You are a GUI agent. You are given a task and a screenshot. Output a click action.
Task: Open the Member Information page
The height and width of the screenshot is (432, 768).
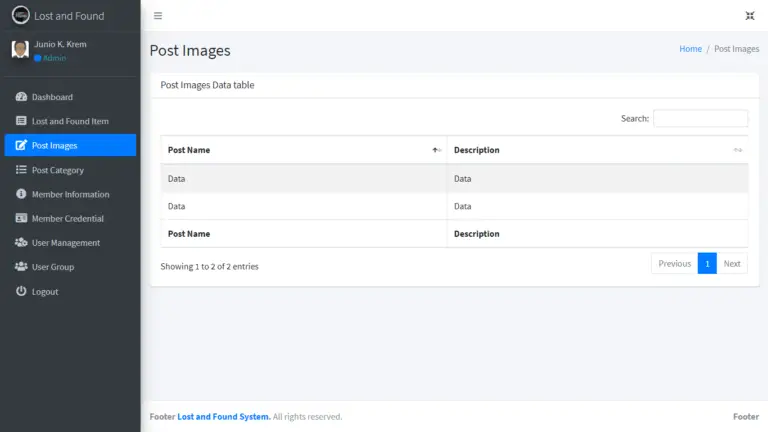pos(71,194)
